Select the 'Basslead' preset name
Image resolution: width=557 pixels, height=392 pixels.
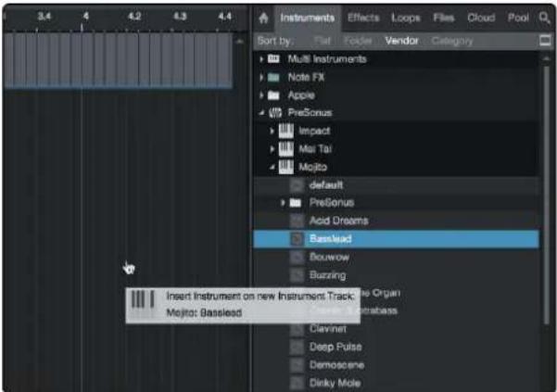coord(330,238)
